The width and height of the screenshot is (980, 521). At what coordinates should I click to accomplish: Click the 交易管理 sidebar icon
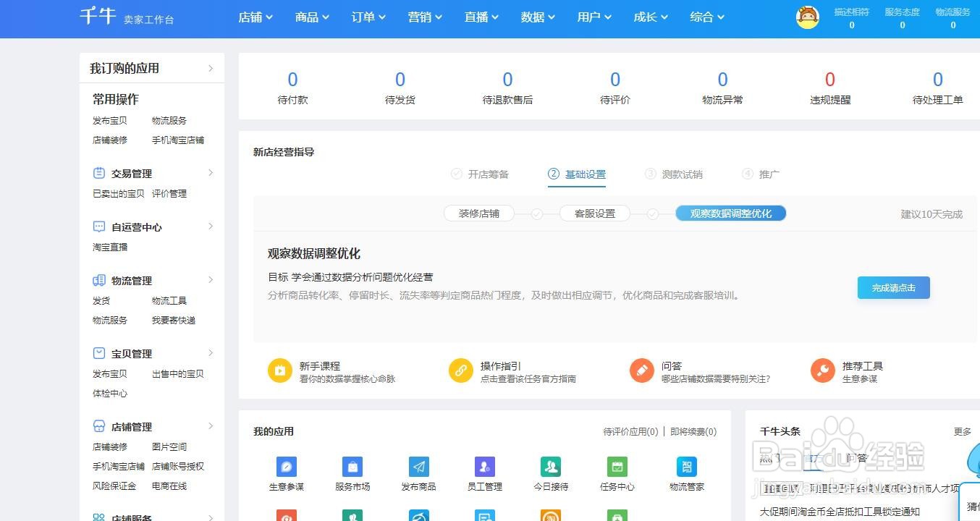[x=99, y=173]
